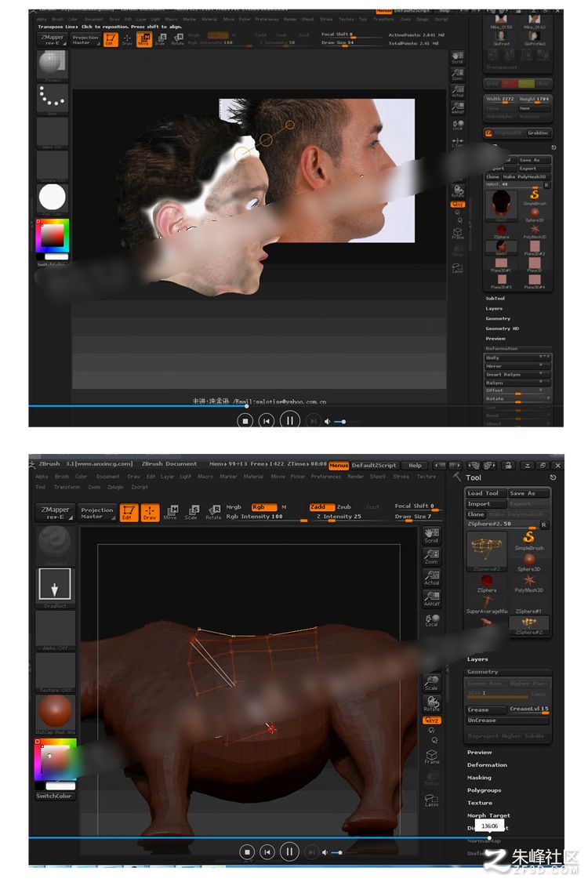588x882 pixels.
Task: Enable Zadd mode in lower toolbar
Action: coord(321,506)
